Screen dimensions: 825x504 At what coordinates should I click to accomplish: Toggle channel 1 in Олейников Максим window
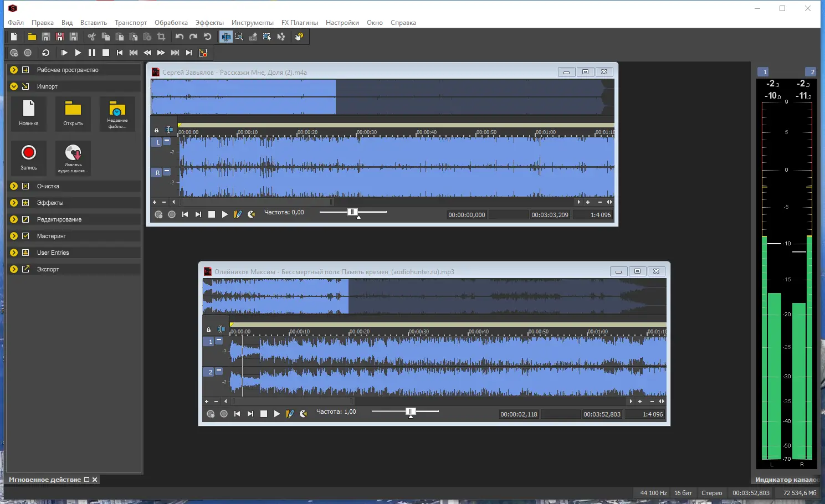(209, 342)
